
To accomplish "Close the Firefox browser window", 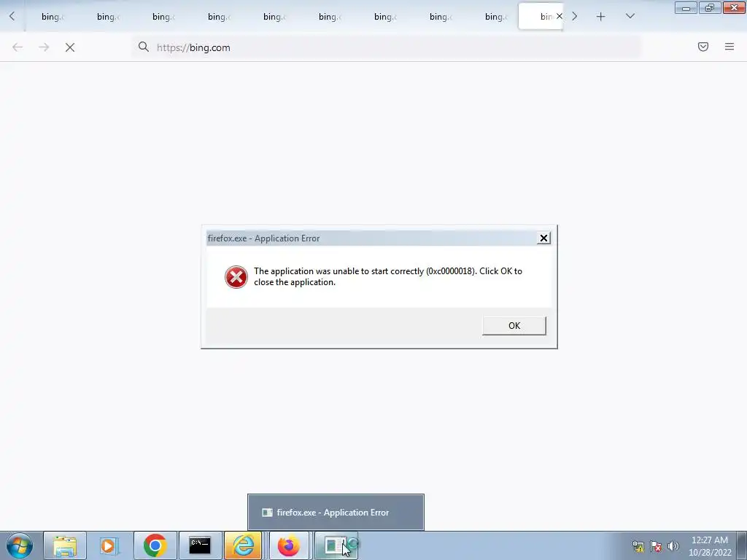I will click(x=734, y=7).
